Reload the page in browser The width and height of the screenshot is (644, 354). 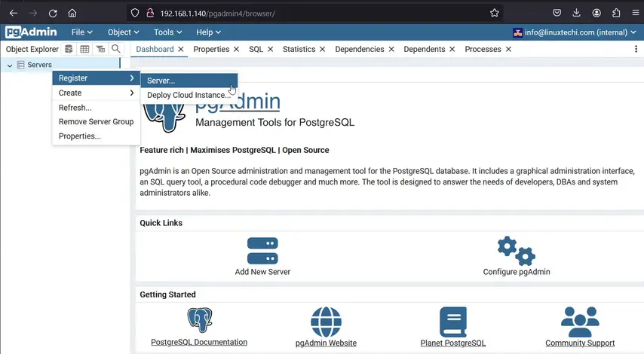click(x=53, y=13)
